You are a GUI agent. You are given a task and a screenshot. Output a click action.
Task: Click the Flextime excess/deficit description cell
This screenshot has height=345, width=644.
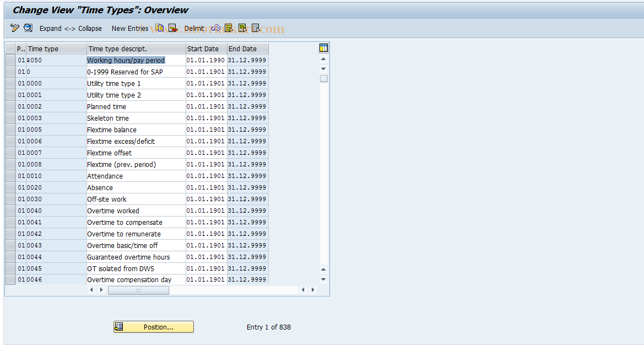(x=136, y=141)
